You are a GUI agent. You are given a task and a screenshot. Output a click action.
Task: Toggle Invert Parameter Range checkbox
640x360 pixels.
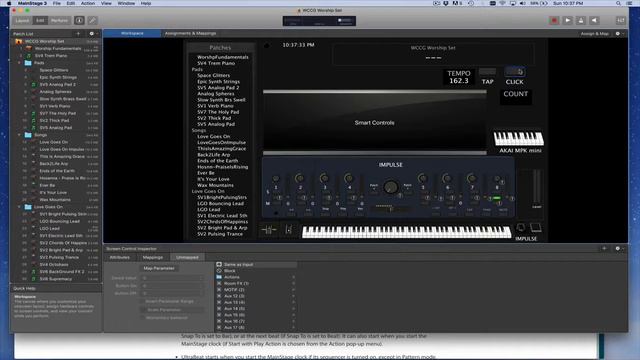pos(143,301)
